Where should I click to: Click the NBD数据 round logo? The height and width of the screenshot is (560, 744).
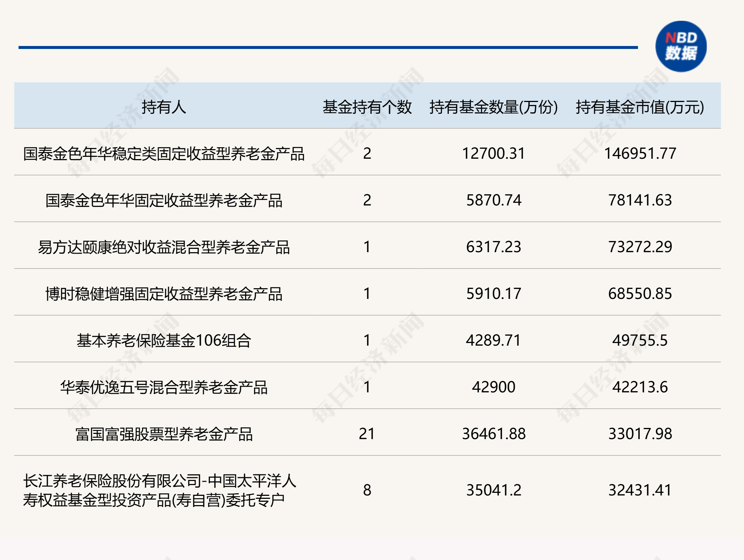coord(681,46)
